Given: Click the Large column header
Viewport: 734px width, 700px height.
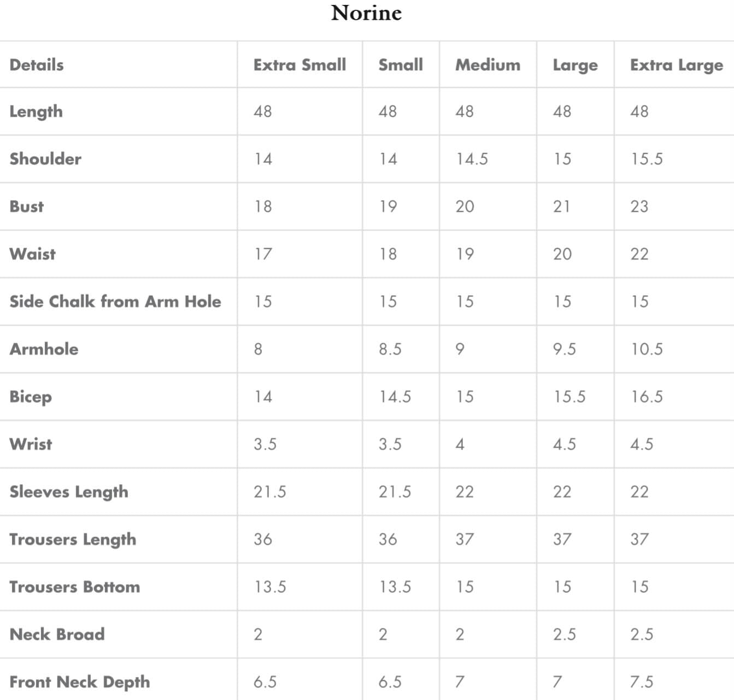Looking at the screenshot, I should pos(575,65).
